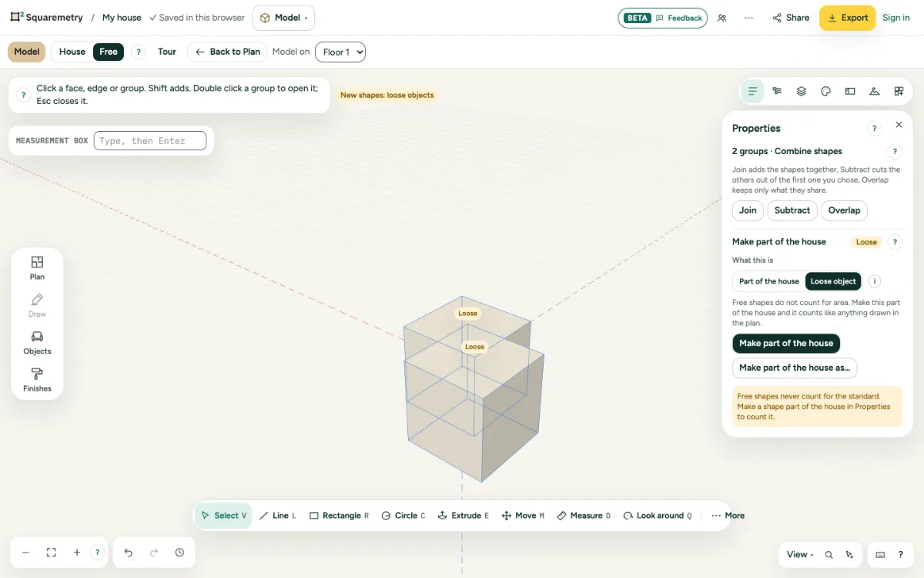924x578 pixels.
Task: Zoom out with the minus icon
Action: (25, 553)
